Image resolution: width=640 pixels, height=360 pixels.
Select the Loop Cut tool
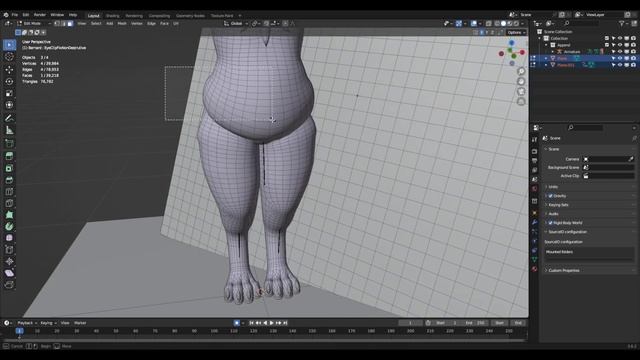(x=9, y=192)
